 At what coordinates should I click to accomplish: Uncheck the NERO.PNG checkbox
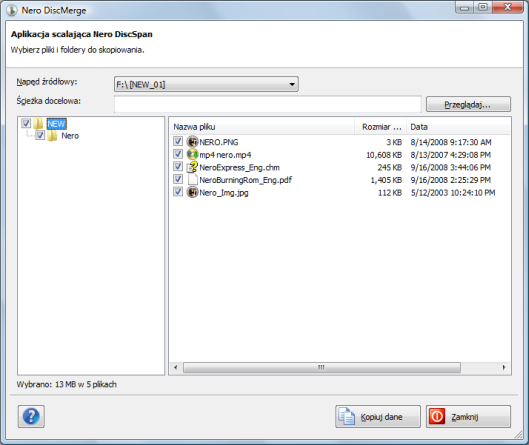[178, 141]
